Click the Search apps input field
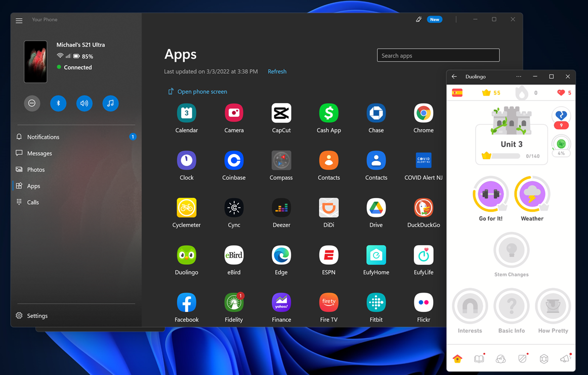 point(438,55)
